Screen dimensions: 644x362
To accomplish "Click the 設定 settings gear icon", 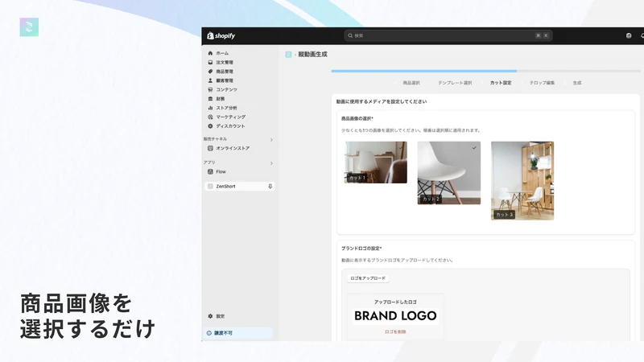I will [x=210, y=316].
